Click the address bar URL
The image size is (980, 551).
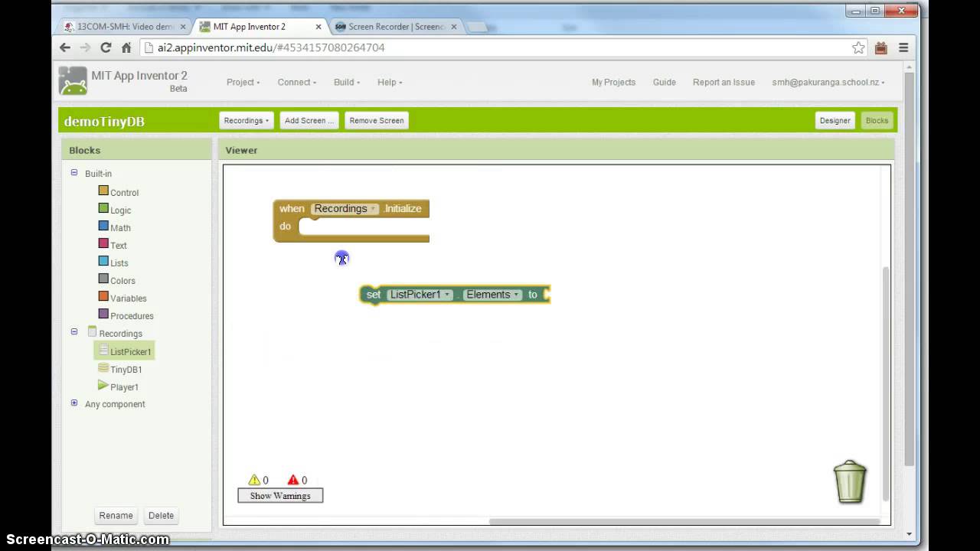click(271, 47)
